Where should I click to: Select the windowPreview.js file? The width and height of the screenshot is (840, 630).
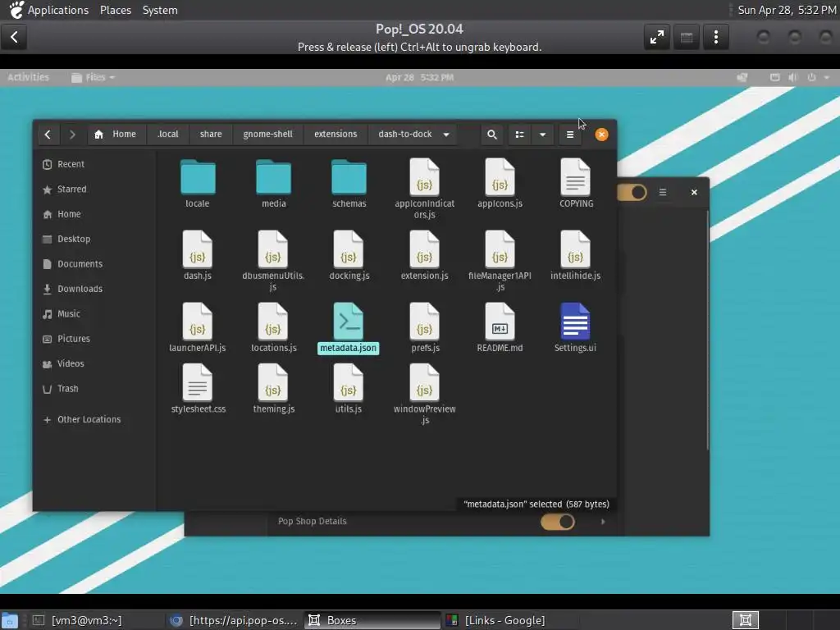click(x=424, y=395)
